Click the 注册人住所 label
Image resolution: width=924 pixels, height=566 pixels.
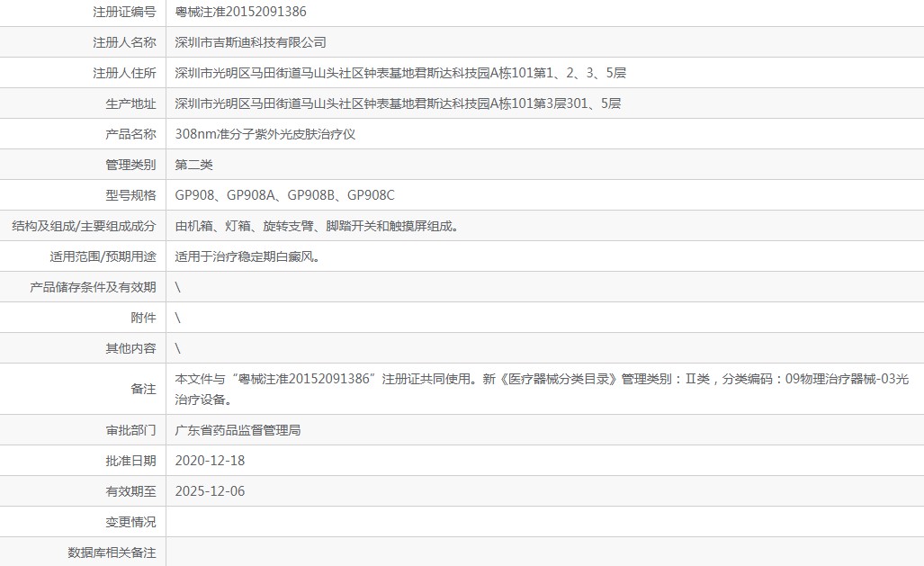124,73
